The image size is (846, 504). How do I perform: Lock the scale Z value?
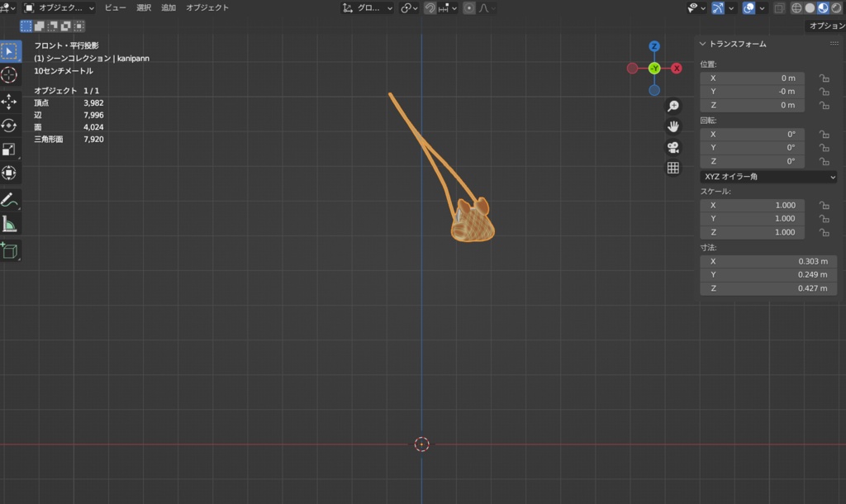pyautogui.click(x=824, y=232)
